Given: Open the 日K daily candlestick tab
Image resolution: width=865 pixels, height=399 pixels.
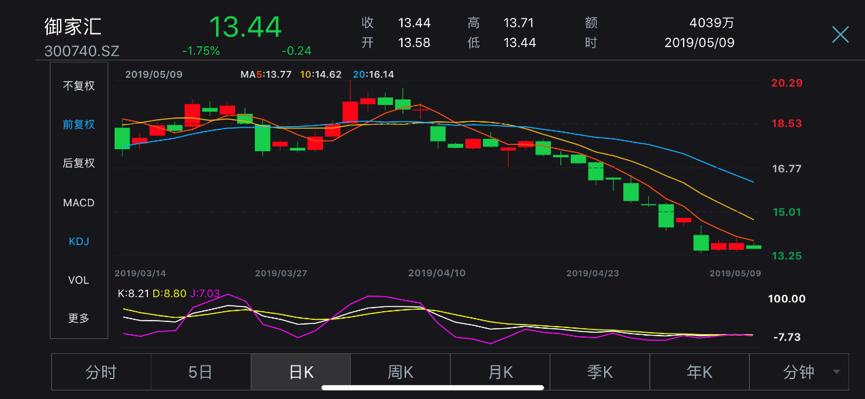Looking at the screenshot, I should tap(301, 372).
